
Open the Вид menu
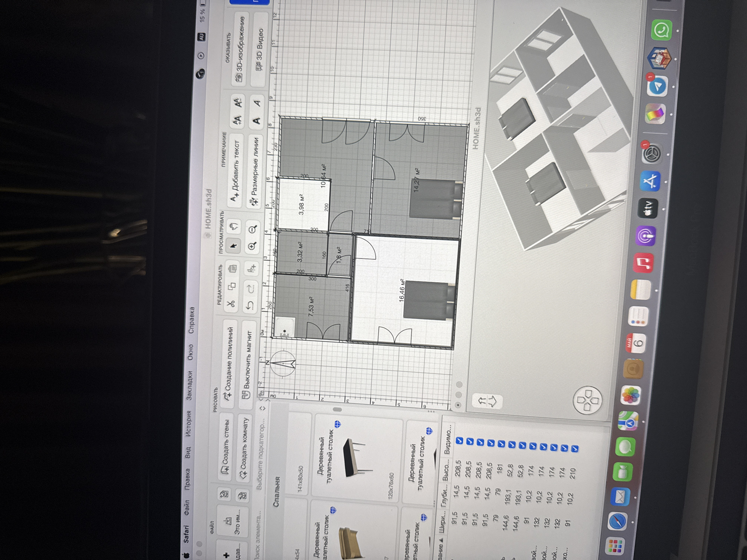point(188,452)
